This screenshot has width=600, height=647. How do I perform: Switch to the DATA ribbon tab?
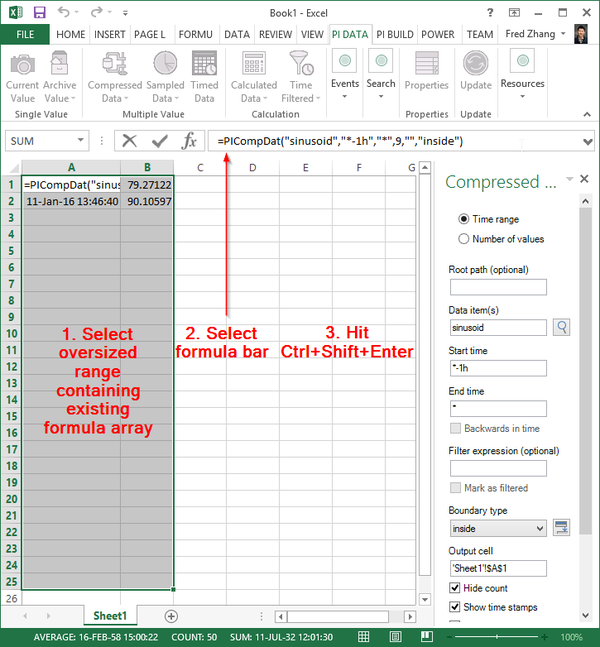pos(237,34)
